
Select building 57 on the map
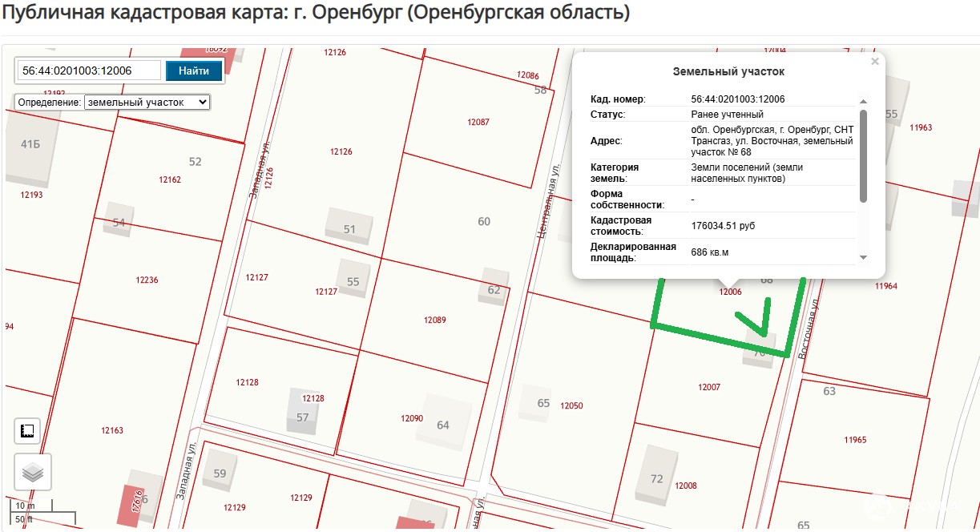click(x=303, y=412)
